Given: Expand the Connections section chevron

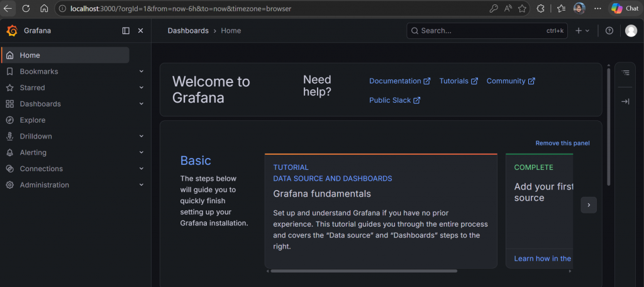Looking at the screenshot, I should pos(142,169).
